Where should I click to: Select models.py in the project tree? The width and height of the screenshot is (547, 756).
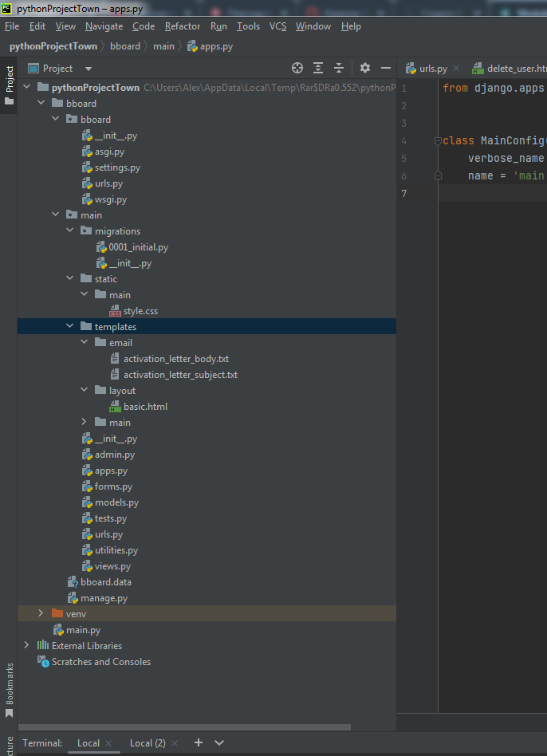point(116,502)
